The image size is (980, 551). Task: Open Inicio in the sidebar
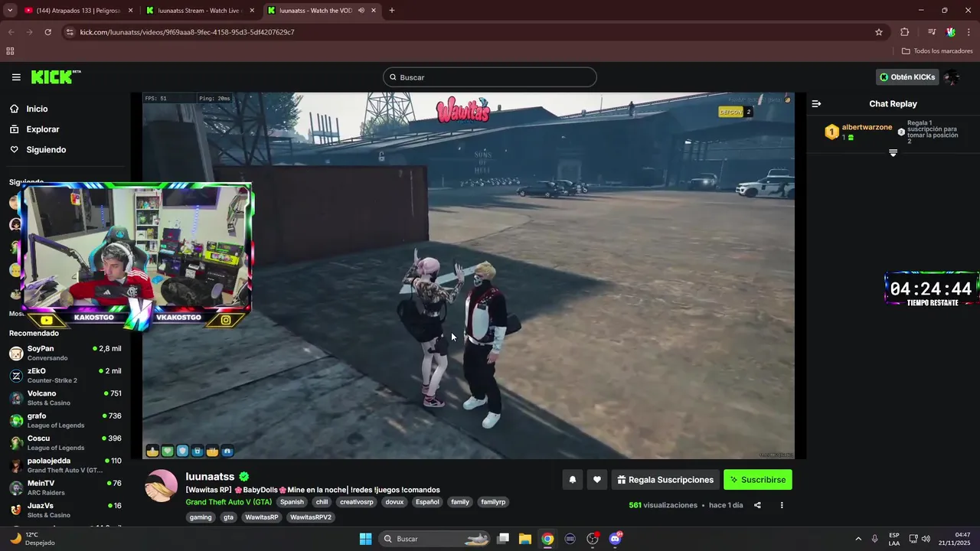[37, 109]
